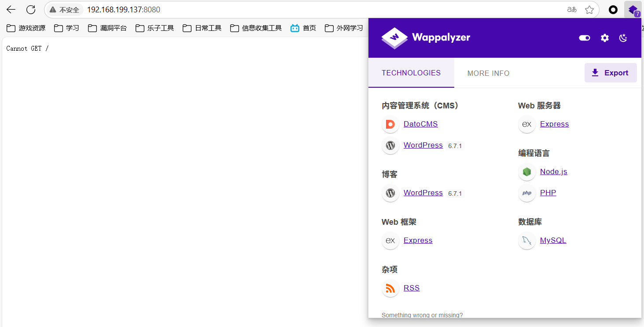Open the PHP link
The height and width of the screenshot is (327, 644).
pos(548,193)
